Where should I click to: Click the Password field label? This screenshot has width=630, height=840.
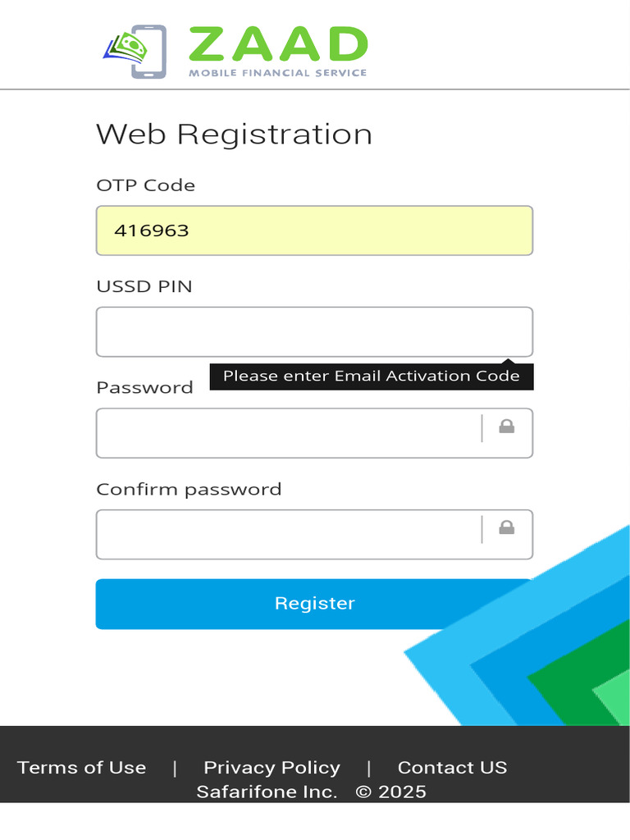tap(144, 388)
